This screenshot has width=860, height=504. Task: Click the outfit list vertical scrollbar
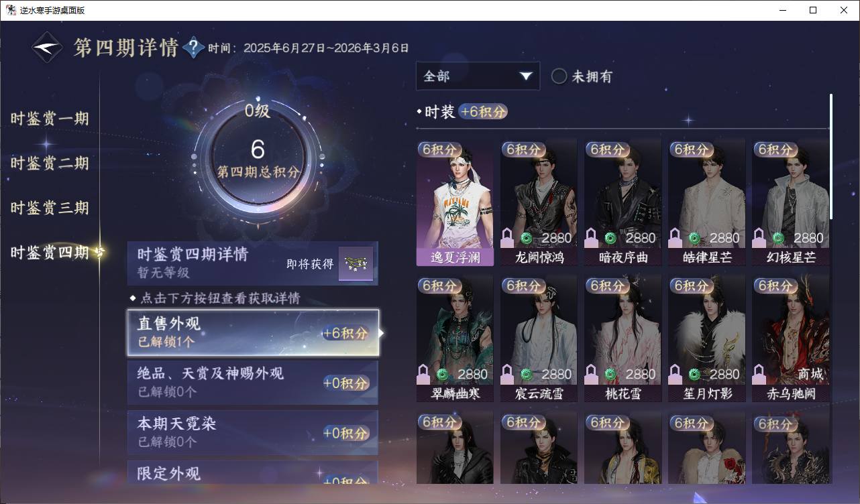point(831,155)
